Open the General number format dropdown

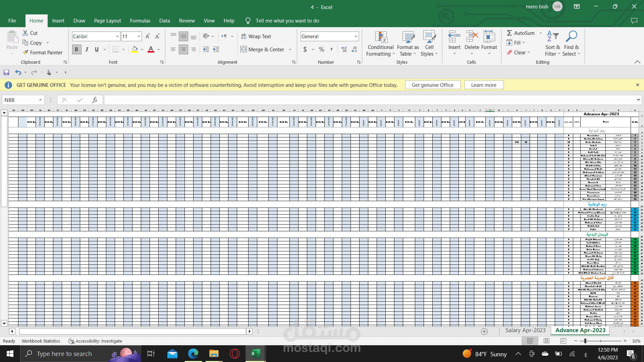(x=356, y=36)
